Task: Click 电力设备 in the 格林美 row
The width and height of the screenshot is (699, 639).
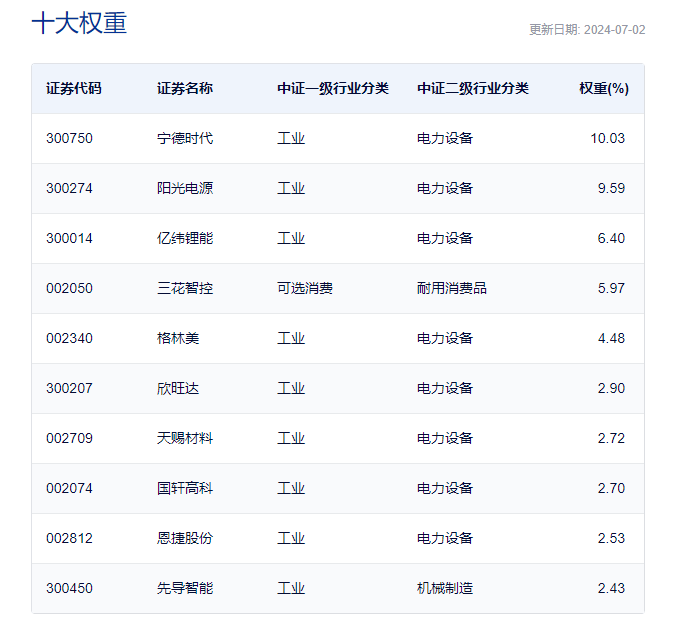Action: [445, 338]
